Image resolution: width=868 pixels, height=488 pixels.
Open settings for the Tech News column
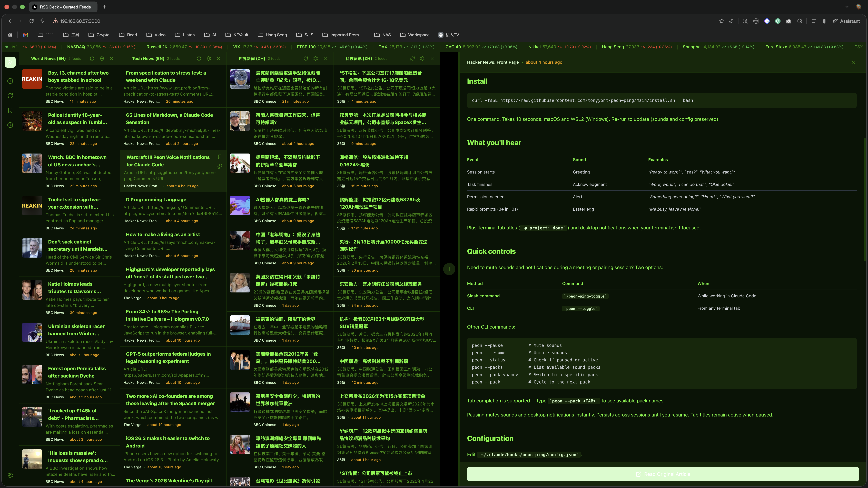(x=209, y=58)
